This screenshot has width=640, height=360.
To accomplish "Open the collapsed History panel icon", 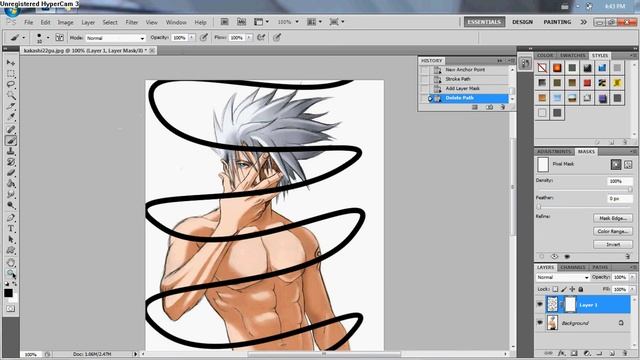I will [525, 63].
